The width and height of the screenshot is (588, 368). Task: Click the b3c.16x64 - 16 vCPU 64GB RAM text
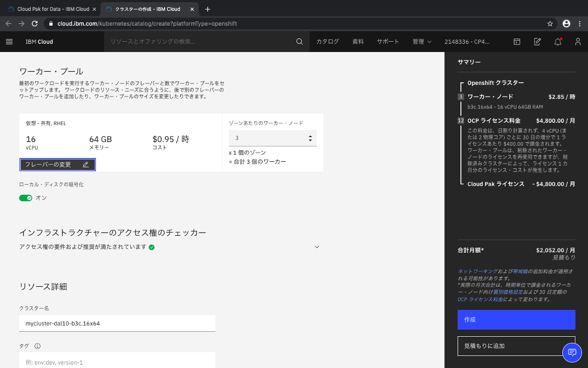505,107
